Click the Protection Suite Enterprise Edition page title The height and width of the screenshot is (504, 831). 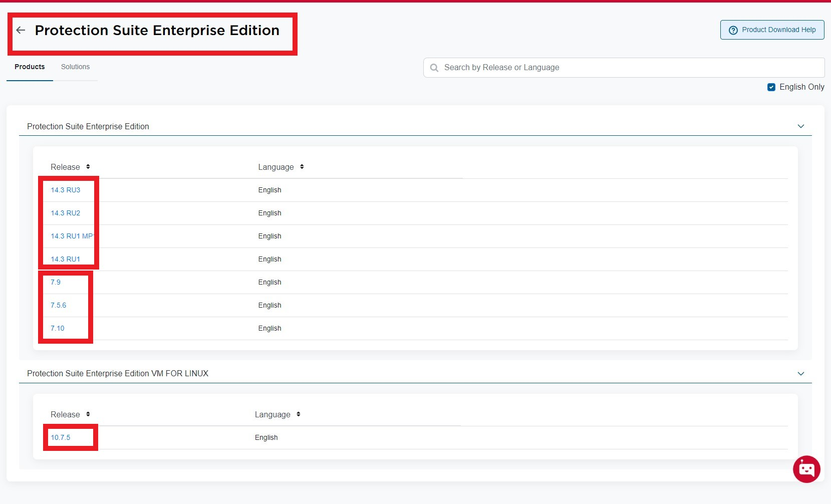click(x=157, y=30)
